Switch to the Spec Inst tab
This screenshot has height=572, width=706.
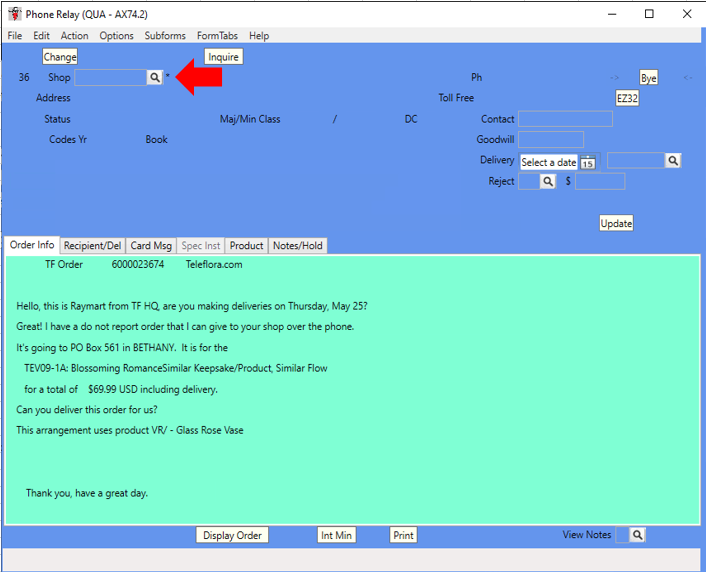click(x=201, y=245)
